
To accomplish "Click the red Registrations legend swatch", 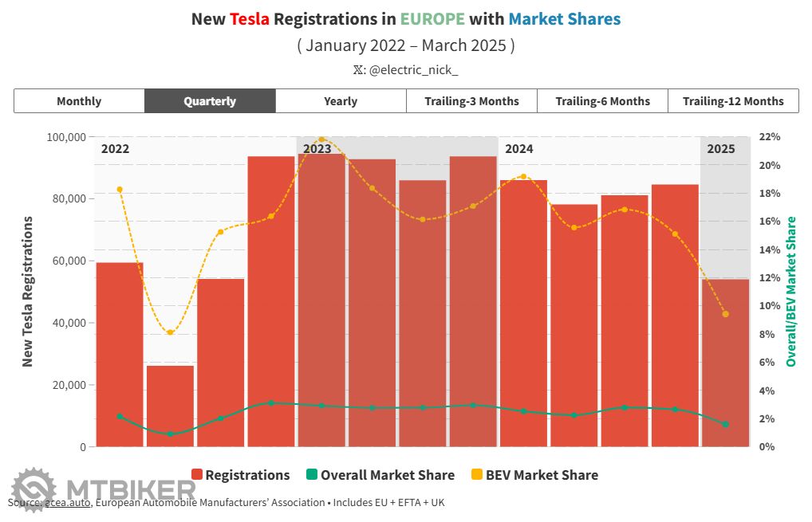I will 197,475.
